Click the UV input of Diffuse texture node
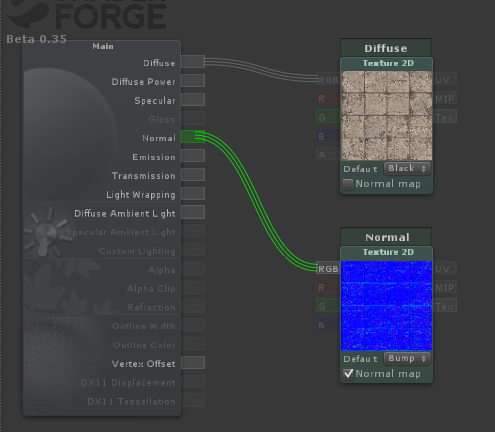This screenshot has width=495, height=432. 445,79
